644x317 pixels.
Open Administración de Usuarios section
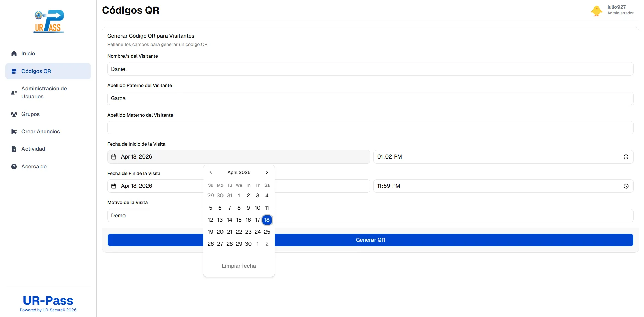coord(48,93)
